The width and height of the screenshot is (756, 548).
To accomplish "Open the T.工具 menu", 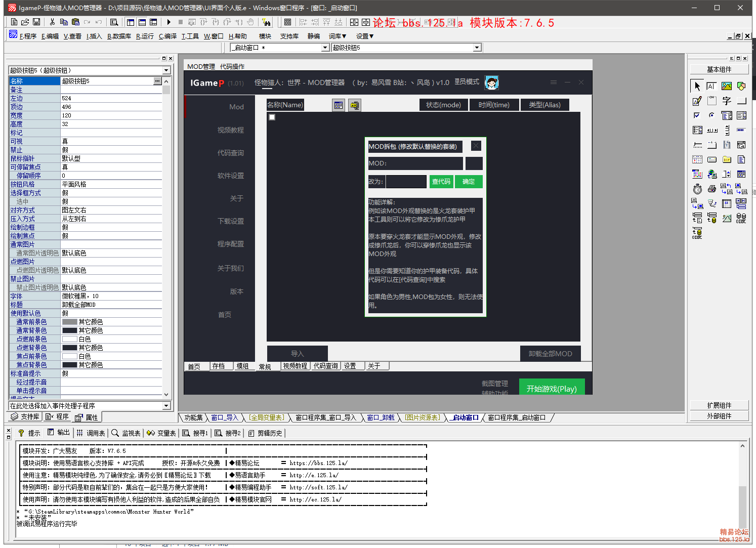I will click(x=190, y=36).
